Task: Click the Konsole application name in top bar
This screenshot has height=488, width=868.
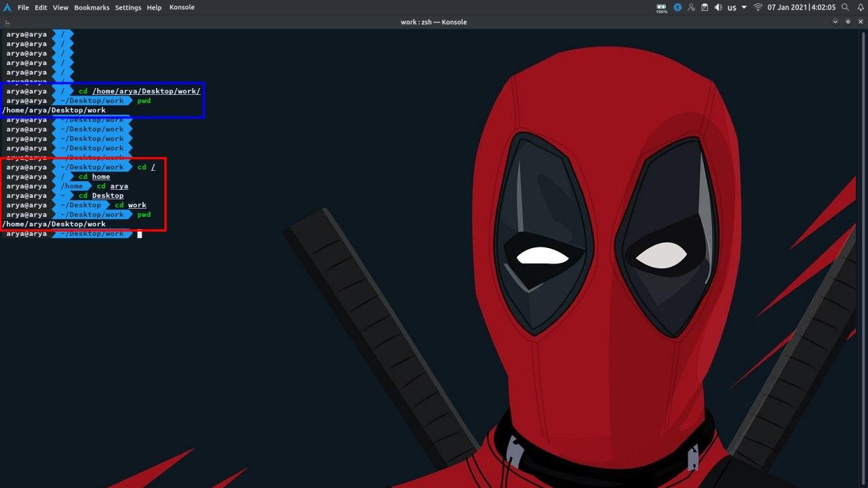Action: click(x=182, y=7)
